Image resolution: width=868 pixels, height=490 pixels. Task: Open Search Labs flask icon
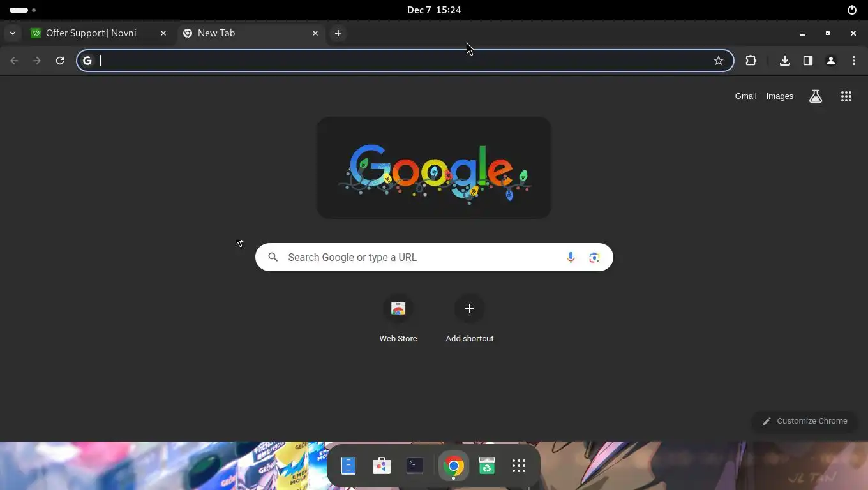[816, 96]
